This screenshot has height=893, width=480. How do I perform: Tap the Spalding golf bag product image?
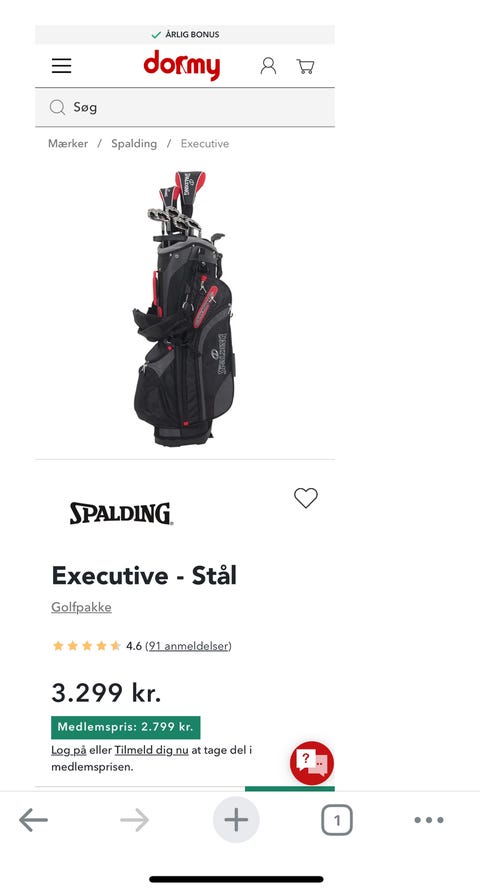tap(184, 308)
